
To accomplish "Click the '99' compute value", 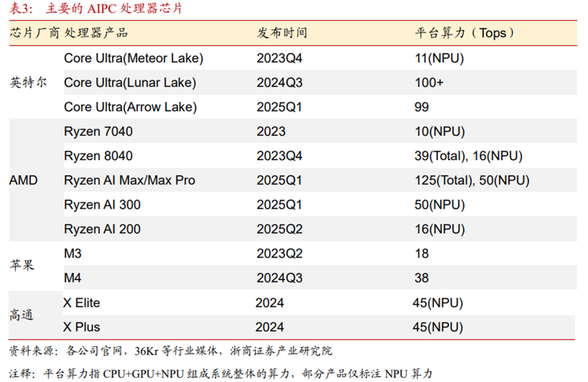I will tap(421, 107).
